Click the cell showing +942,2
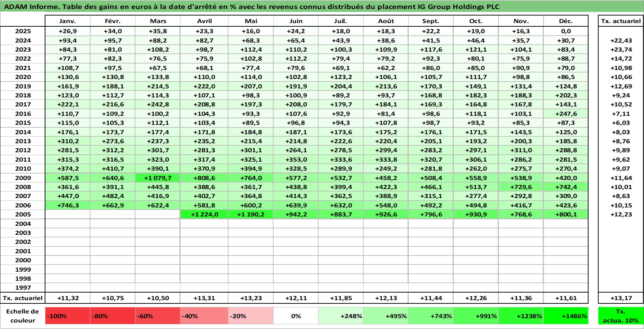Screen dimensions: 644x329 click(x=296, y=214)
